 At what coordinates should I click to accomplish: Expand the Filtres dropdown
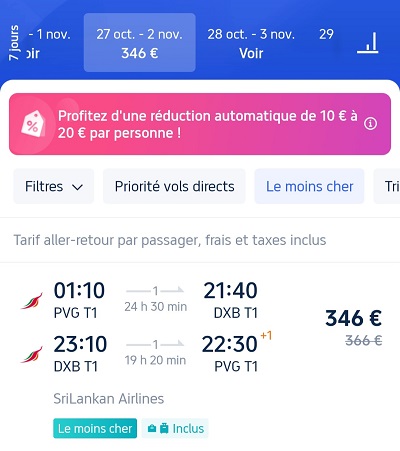(54, 186)
